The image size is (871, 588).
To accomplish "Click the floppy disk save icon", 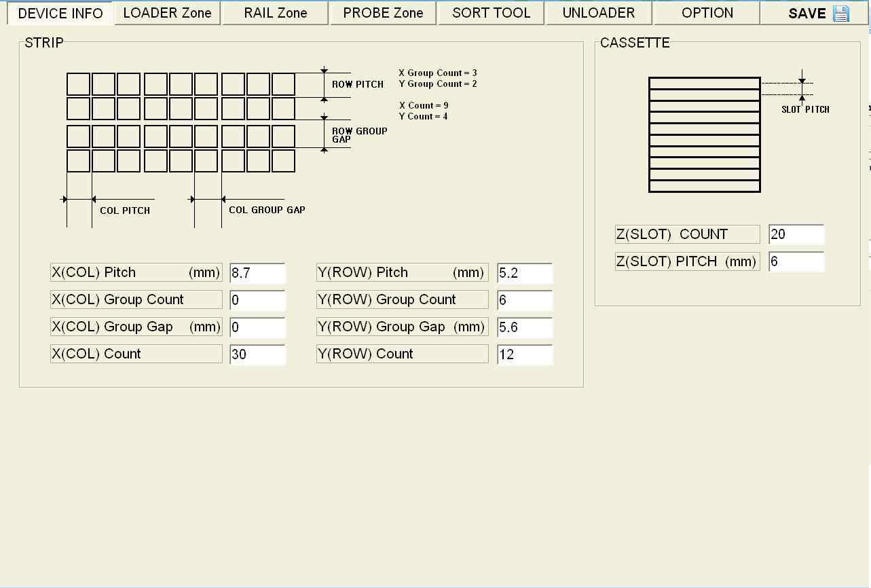I will pyautogui.click(x=840, y=14).
